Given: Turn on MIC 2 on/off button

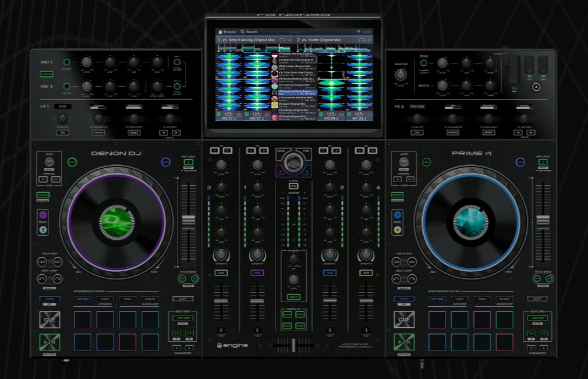Looking at the screenshot, I should coord(67,86).
